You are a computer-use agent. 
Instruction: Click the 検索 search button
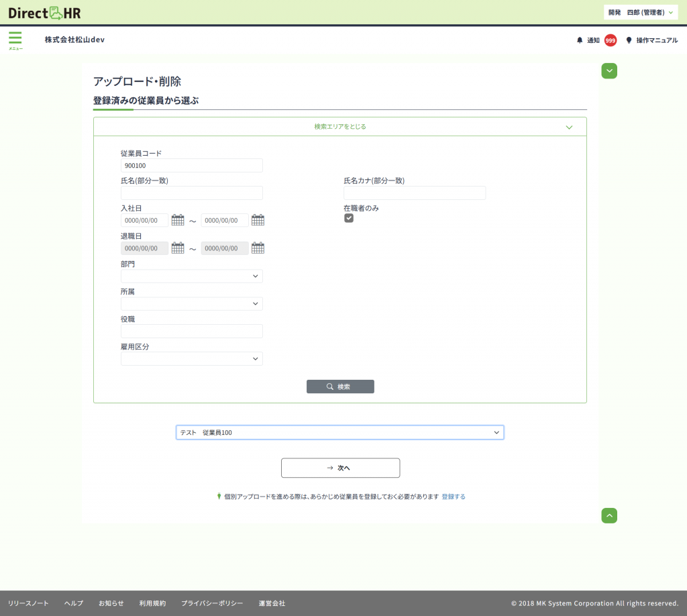click(x=340, y=387)
